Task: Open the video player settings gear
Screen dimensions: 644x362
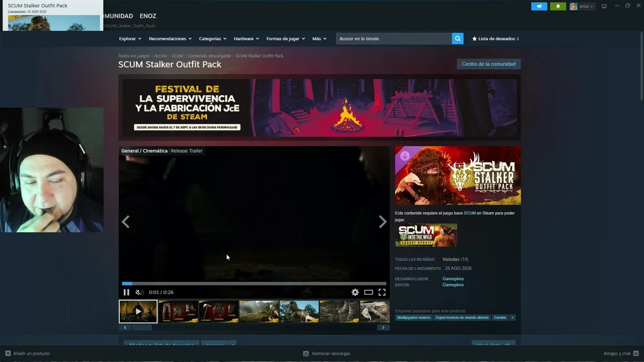Action: (355, 292)
